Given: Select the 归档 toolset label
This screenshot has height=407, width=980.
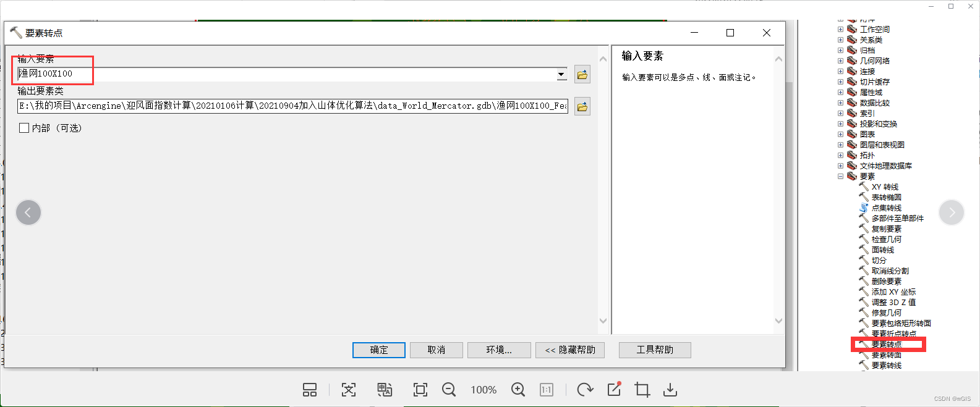Looking at the screenshot, I should (x=867, y=51).
